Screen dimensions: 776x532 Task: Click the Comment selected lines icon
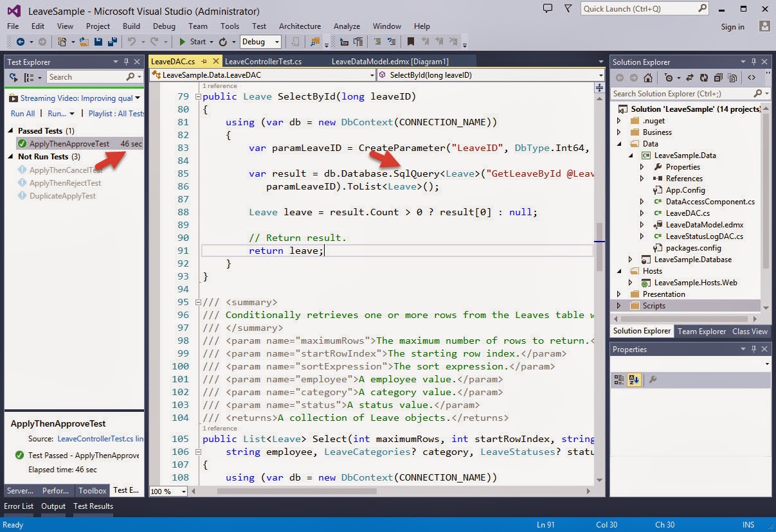[377, 42]
